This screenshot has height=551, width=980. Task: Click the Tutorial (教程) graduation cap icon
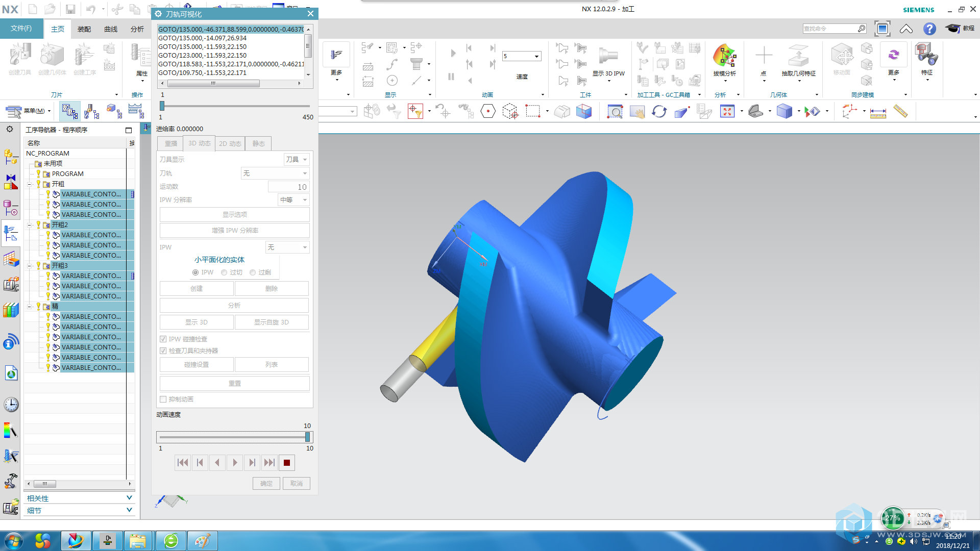coord(952,29)
